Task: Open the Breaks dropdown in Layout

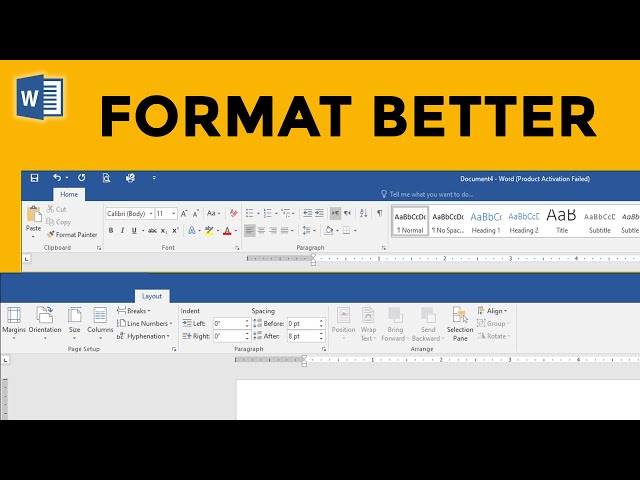Action: click(x=133, y=311)
